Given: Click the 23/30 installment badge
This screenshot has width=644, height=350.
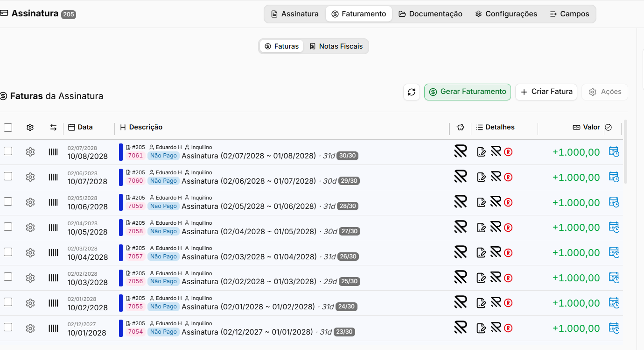Looking at the screenshot, I should click(345, 332).
